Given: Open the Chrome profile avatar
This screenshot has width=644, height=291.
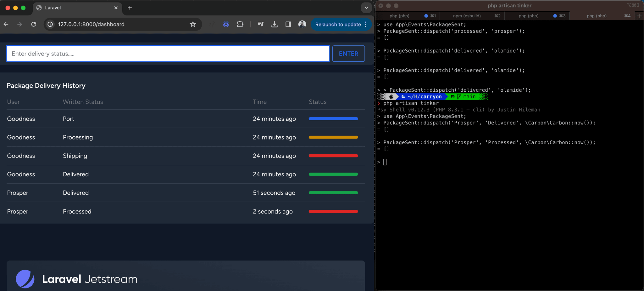Looking at the screenshot, I should [x=302, y=24].
